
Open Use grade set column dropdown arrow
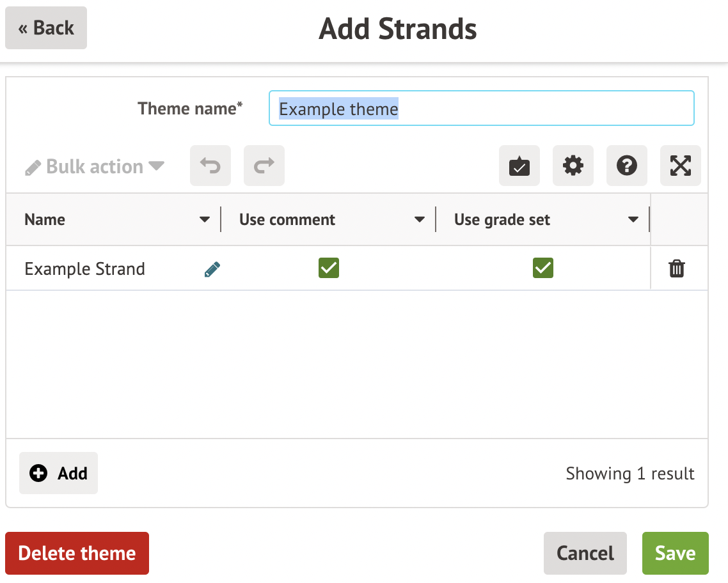click(x=633, y=220)
